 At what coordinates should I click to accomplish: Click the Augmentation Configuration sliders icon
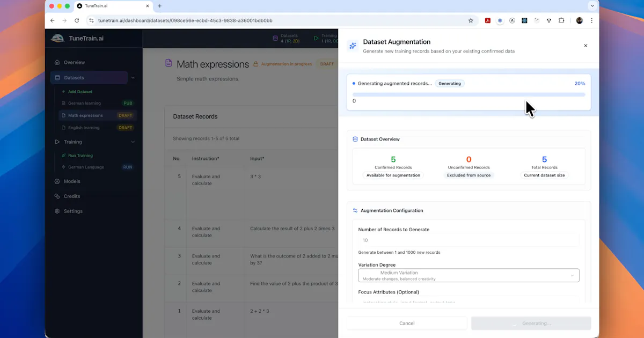coord(355,210)
